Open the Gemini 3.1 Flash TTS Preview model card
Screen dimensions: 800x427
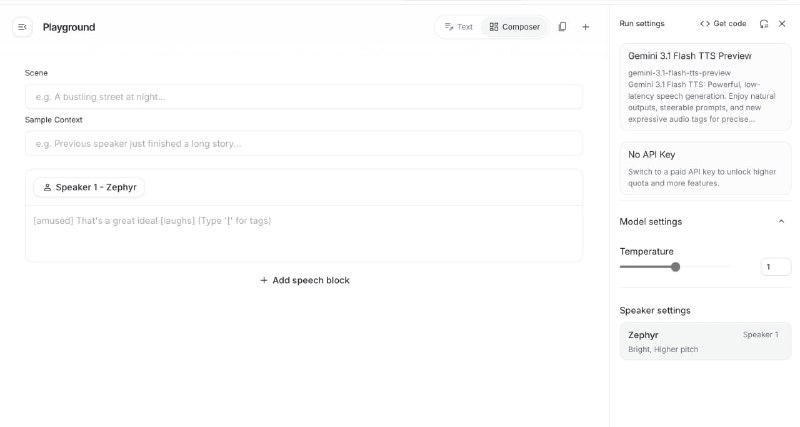pyautogui.click(x=705, y=87)
